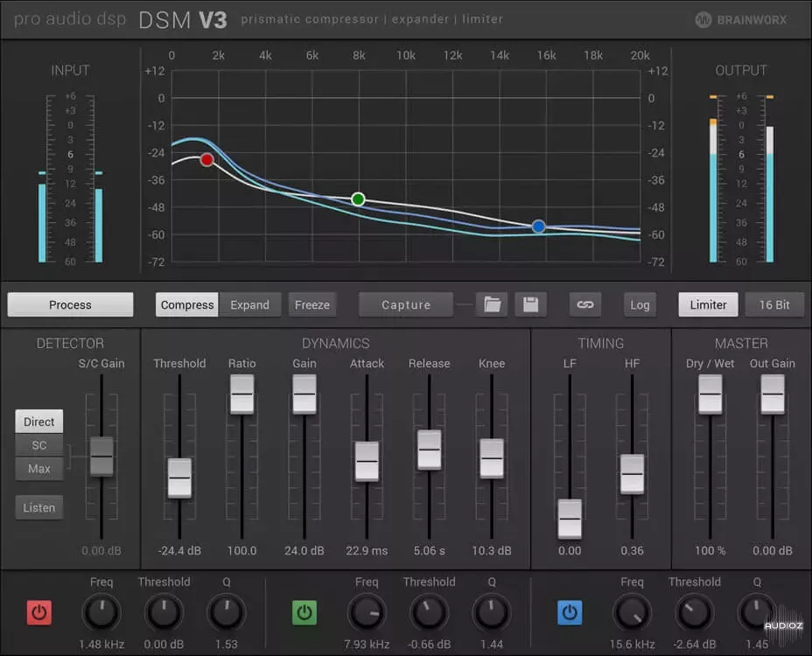The width and height of the screenshot is (812, 656).
Task: Click the 1.44 Q value
Action: pos(492,644)
